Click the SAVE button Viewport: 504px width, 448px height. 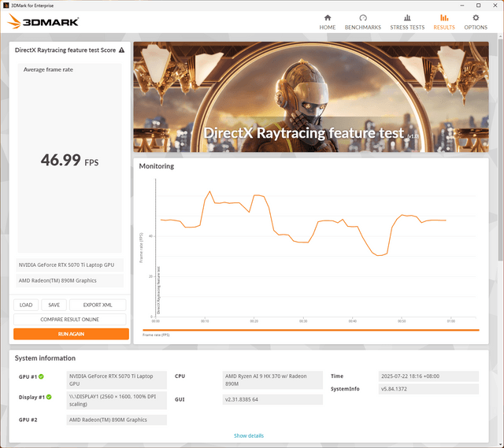(54, 305)
